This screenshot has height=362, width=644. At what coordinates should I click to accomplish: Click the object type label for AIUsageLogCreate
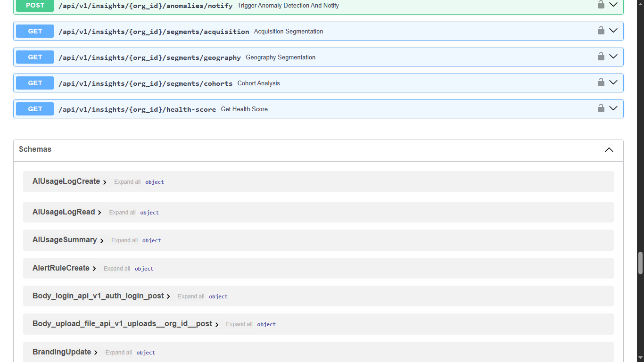pos(155,182)
